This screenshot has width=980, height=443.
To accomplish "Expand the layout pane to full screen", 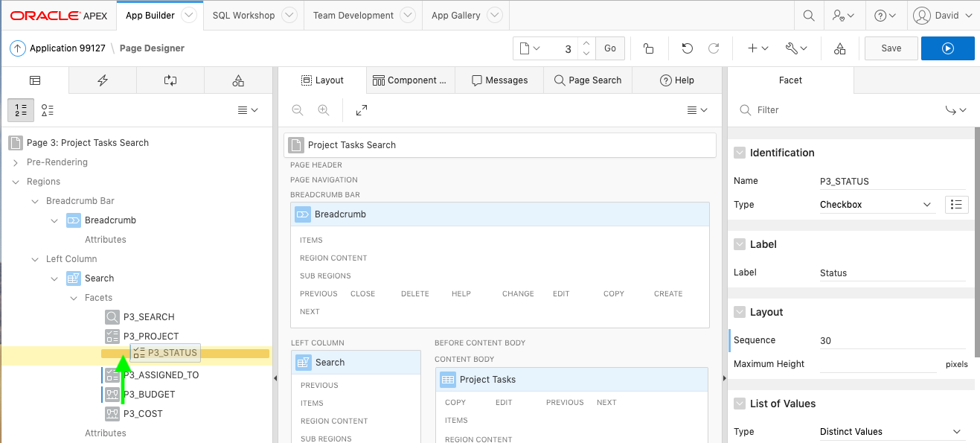I will [x=362, y=110].
